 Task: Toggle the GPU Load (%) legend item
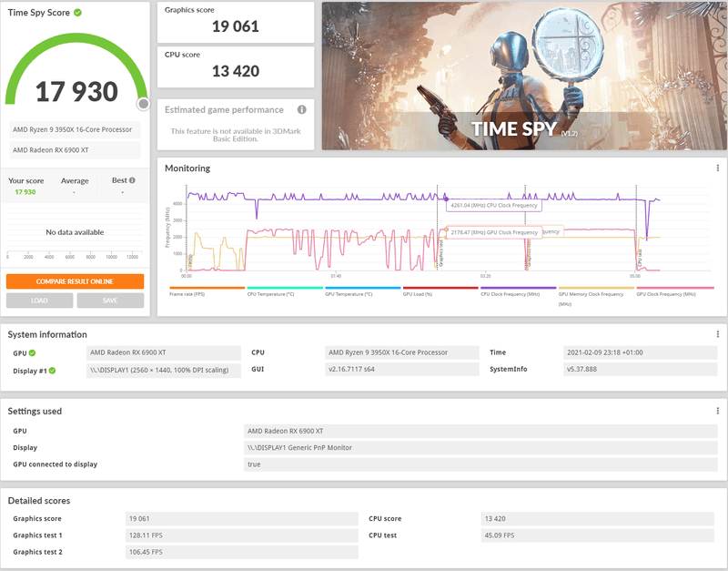[440, 291]
